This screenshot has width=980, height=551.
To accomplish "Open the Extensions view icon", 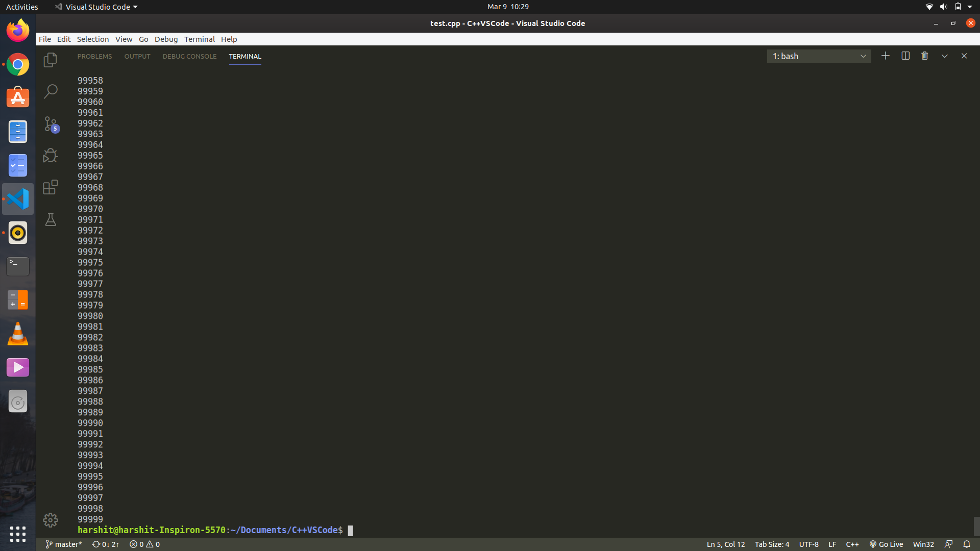I will (x=50, y=187).
